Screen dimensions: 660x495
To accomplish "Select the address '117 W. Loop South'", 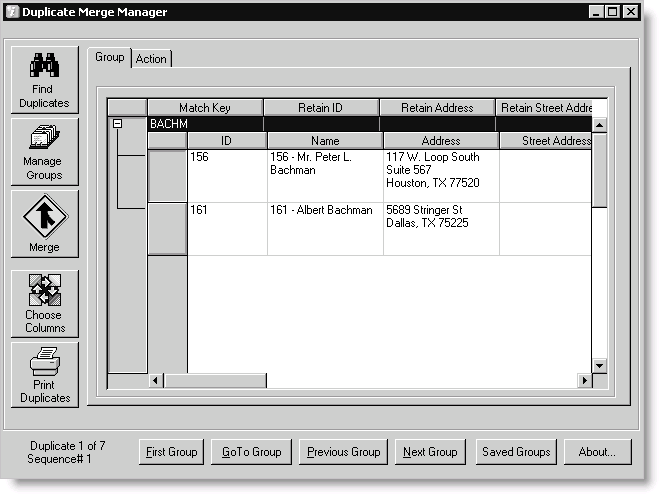I will click(x=441, y=176).
